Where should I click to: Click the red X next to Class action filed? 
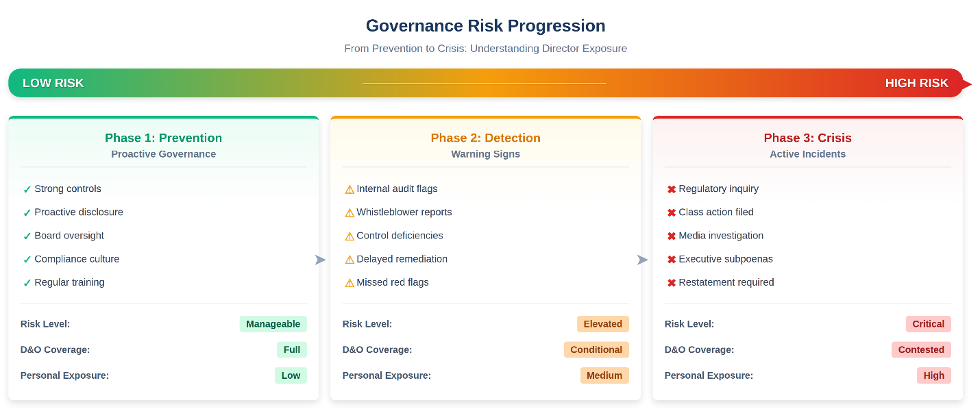pyautogui.click(x=672, y=212)
